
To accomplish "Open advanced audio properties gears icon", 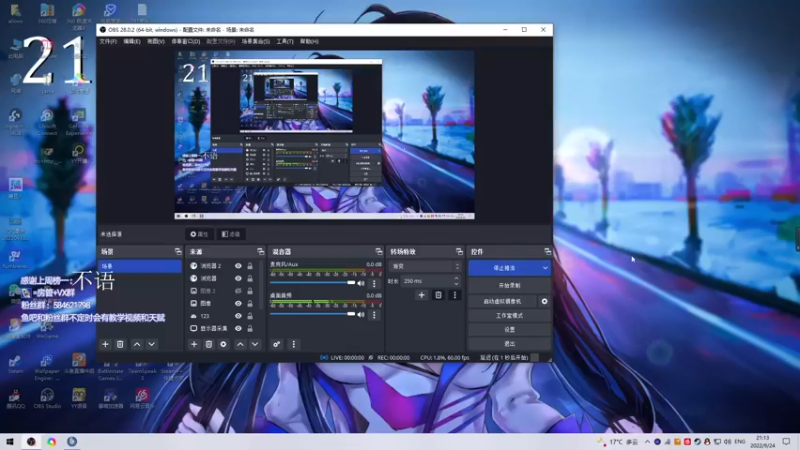I will click(x=277, y=344).
